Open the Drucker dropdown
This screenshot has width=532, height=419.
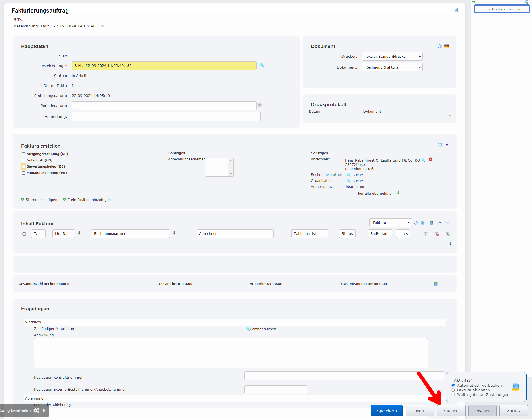click(392, 56)
